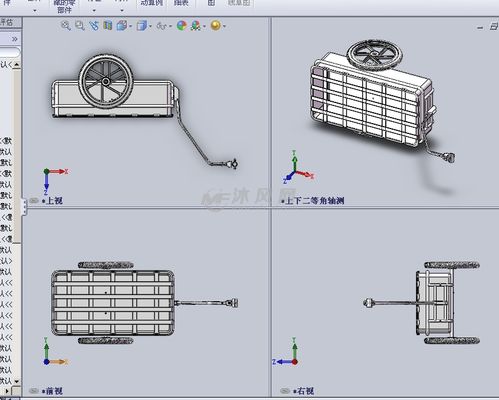Restore the document window

coord(494,27)
